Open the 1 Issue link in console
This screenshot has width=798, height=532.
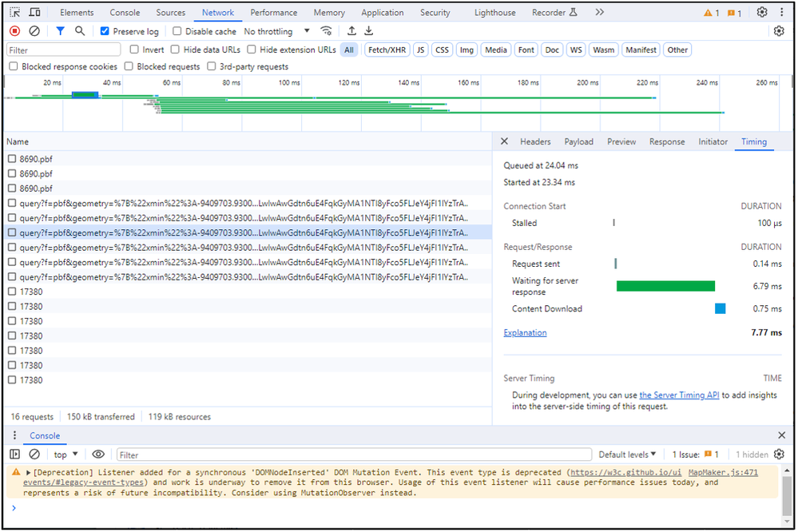[x=695, y=454]
